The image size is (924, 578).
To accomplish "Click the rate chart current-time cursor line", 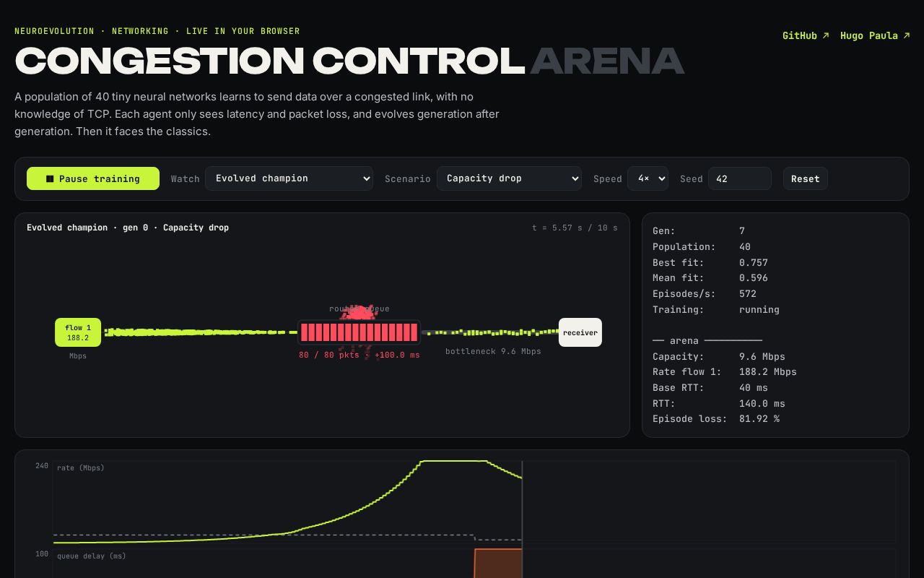I will tap(522, 501).
